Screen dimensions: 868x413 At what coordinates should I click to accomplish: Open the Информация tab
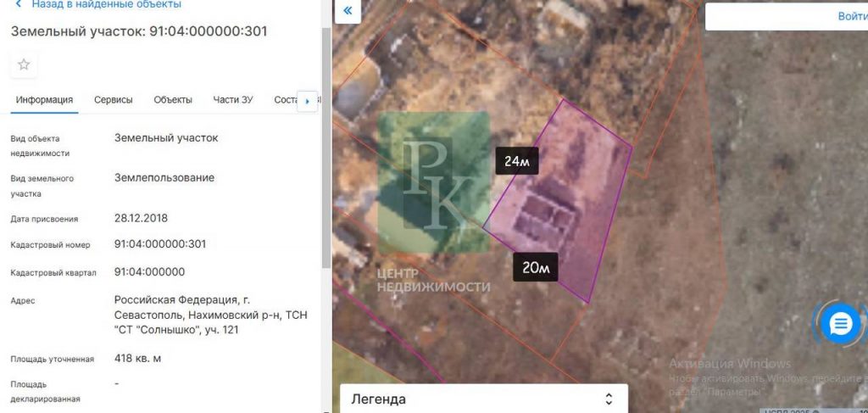44,100
